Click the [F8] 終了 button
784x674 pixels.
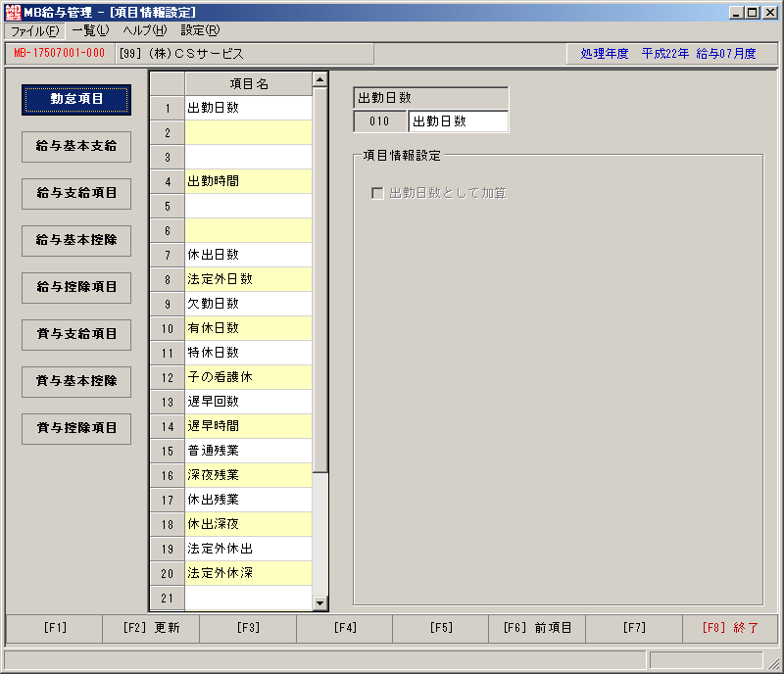point(730,628)
